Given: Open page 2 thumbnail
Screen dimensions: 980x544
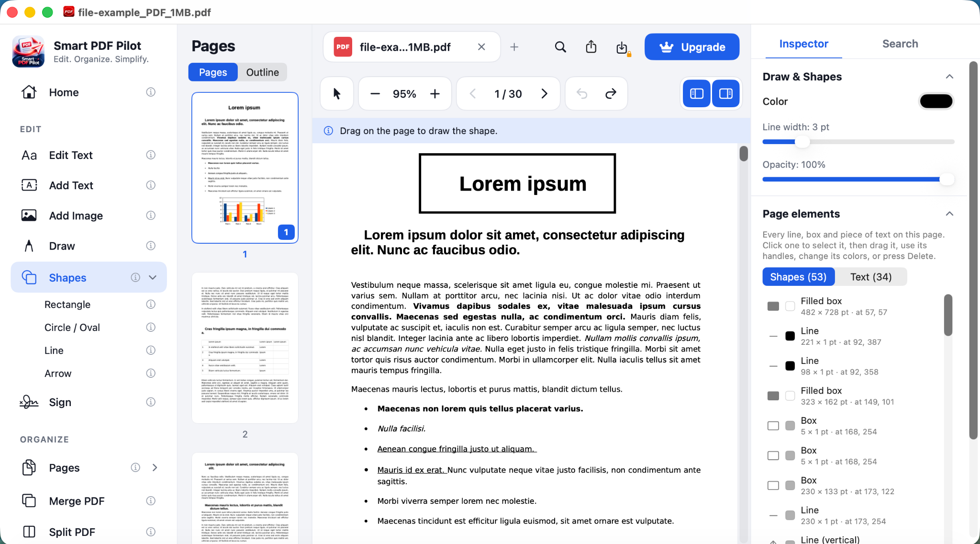Looking at the screenshot, I should pyautogui.click(x=245, y=348).
